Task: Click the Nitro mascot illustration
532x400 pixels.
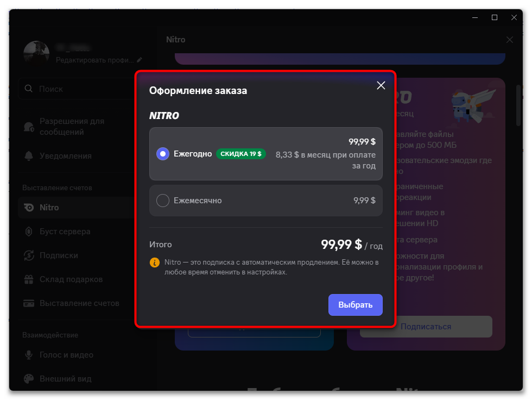Action: [x=472, y=105]
